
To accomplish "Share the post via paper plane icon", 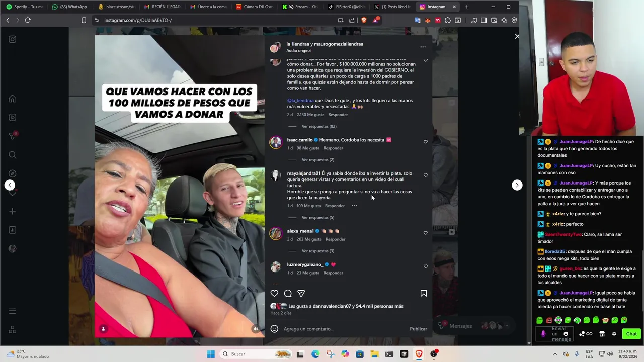I will [301, 293].
